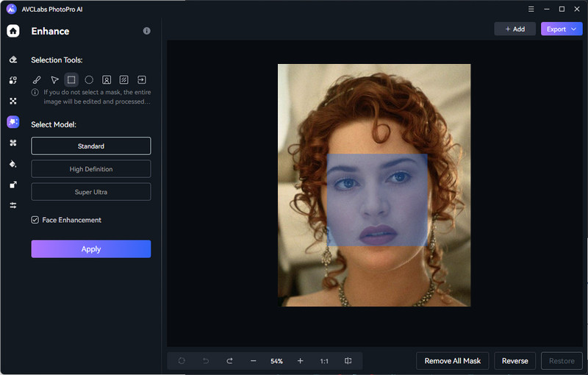Click the Undo arrow
588x375 pixels.
point(206,361)
